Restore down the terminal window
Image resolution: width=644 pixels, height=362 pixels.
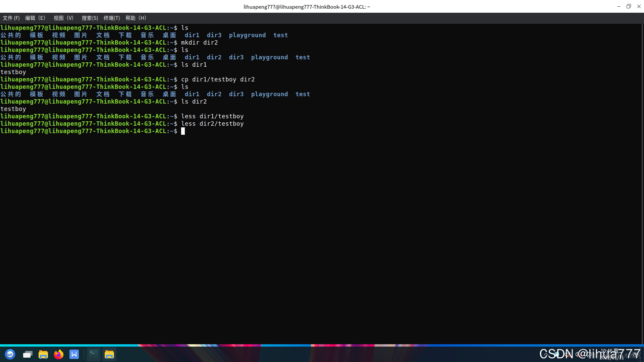629,6
